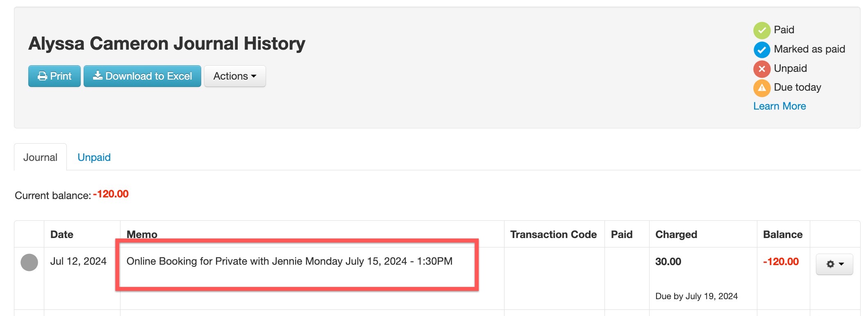Open the Actions dropdown menu
The width and height of the screenshot is (868, 316).
coord(235,76)
